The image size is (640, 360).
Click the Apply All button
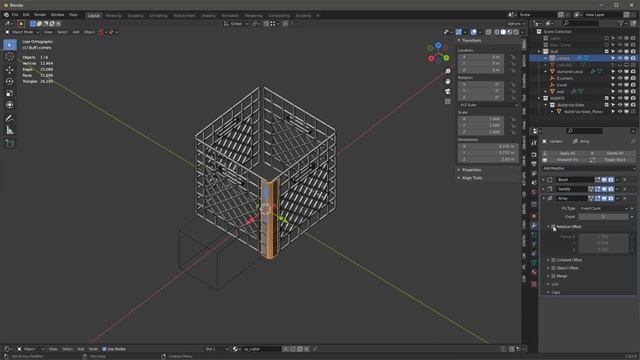click(x=565, y=153)
